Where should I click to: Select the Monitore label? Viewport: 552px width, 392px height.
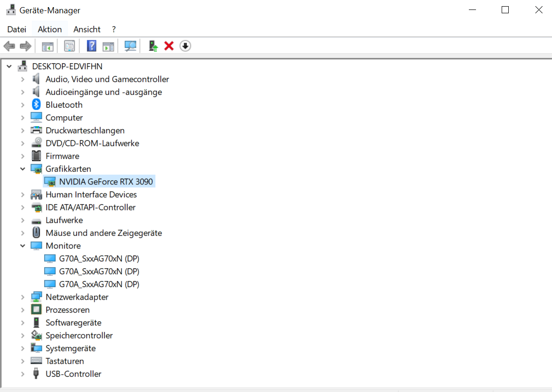(x=63, y=246)
